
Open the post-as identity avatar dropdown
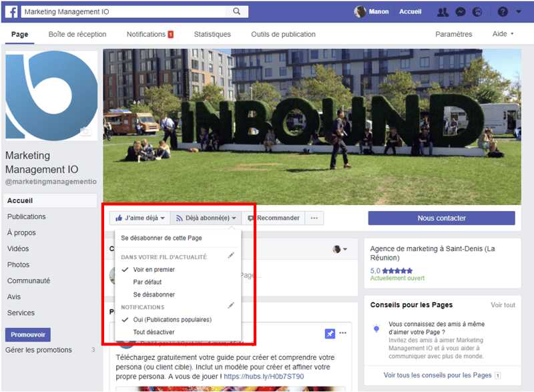click(x=340, y=249)
